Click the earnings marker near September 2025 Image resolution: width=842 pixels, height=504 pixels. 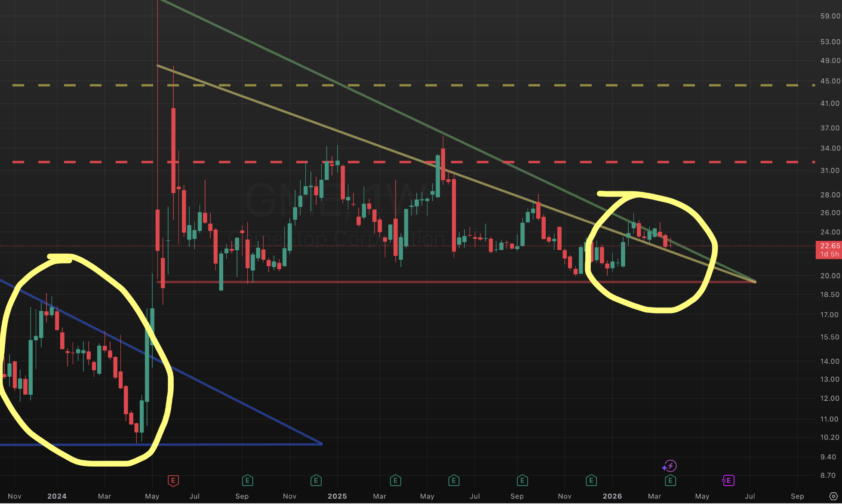tap(522, 480)
